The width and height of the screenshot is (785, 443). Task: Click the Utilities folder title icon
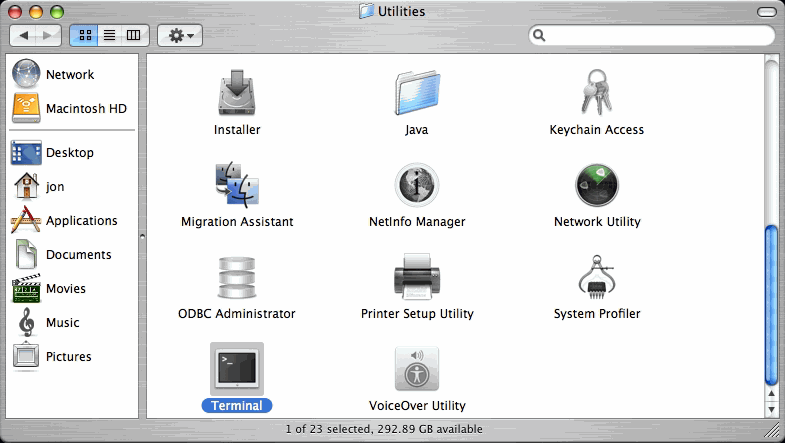[366, 11]
